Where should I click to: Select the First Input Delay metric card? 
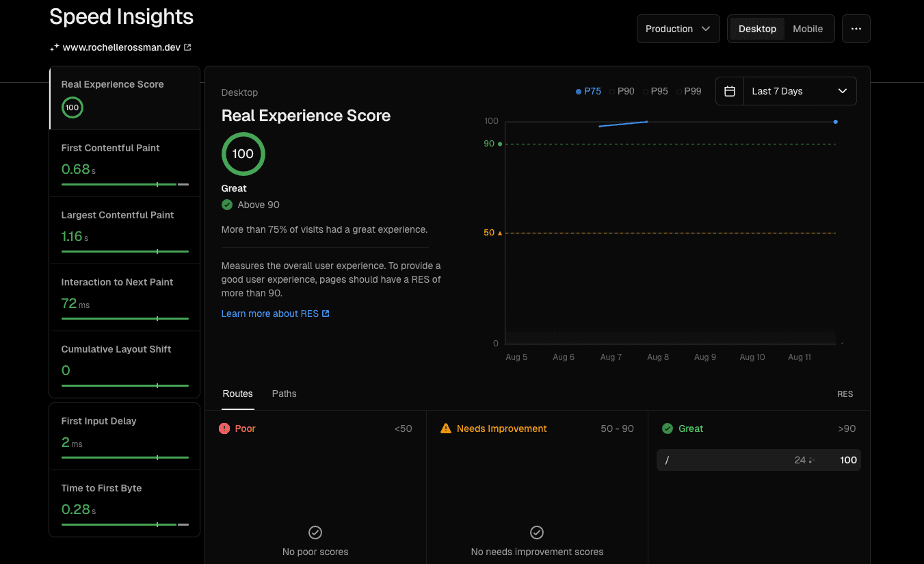pos(124,436)
